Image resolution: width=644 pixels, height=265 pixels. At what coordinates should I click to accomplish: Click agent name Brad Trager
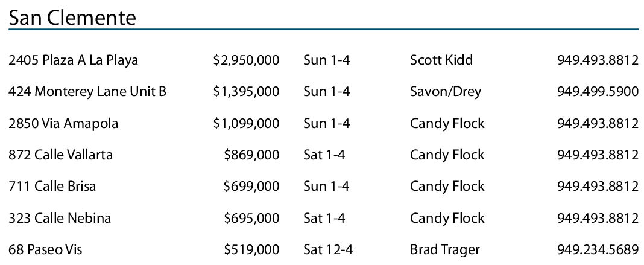pos(445,249)
